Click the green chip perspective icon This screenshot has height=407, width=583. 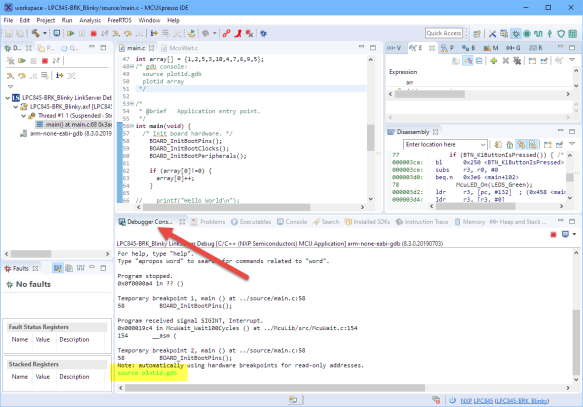(x=527, y=34)
